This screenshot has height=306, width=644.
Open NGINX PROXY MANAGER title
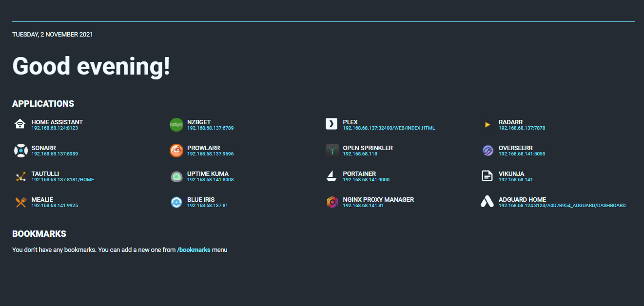378,200
